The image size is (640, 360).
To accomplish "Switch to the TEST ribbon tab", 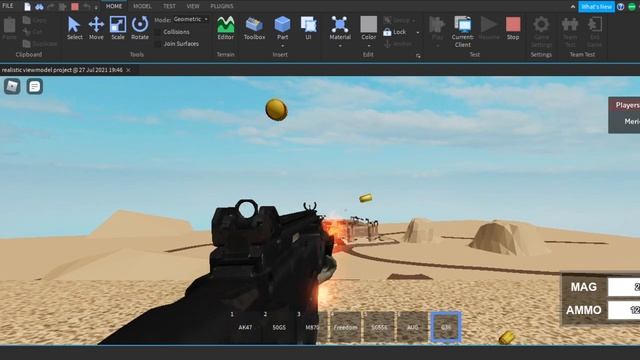I will pyautogui.click(x=169, y=6).
